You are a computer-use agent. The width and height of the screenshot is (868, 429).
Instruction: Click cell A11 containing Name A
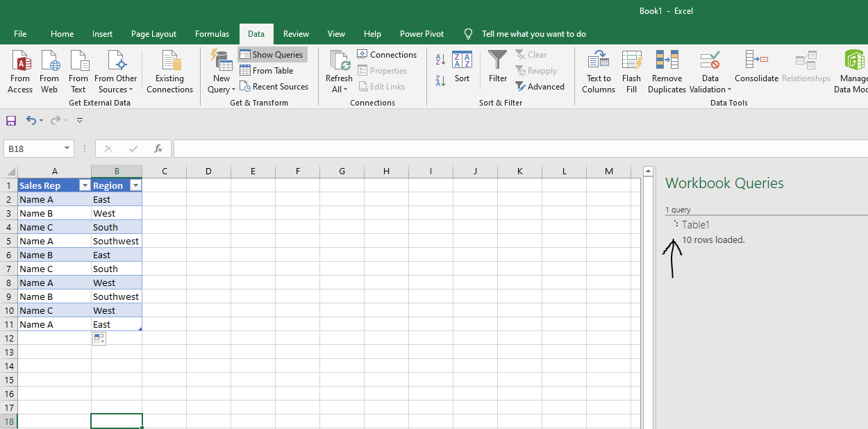point(55,324)
